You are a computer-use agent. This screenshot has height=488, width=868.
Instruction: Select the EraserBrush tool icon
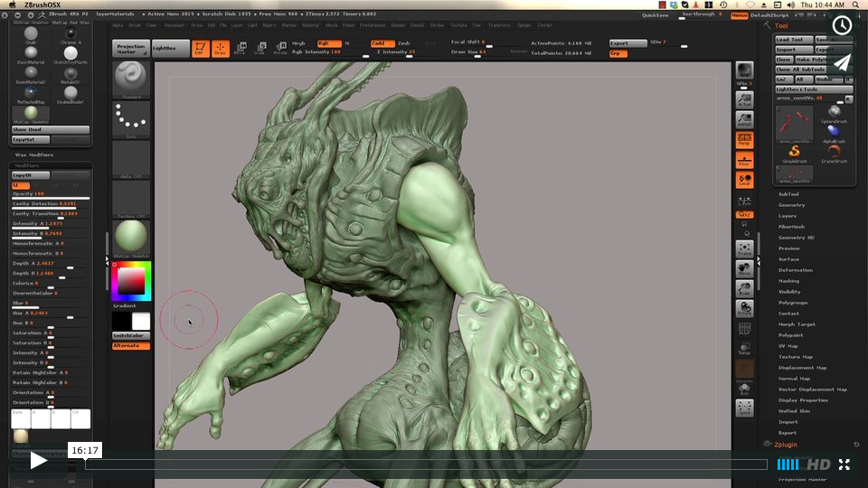[834, 154]
